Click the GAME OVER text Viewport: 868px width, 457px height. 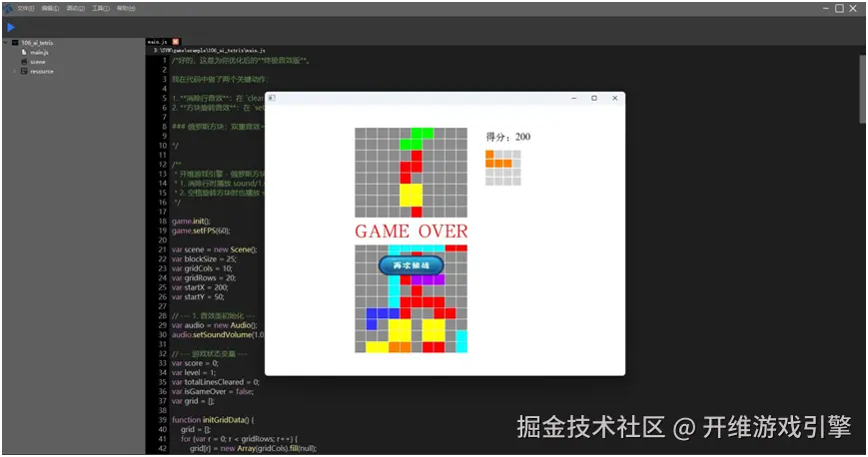412,230
